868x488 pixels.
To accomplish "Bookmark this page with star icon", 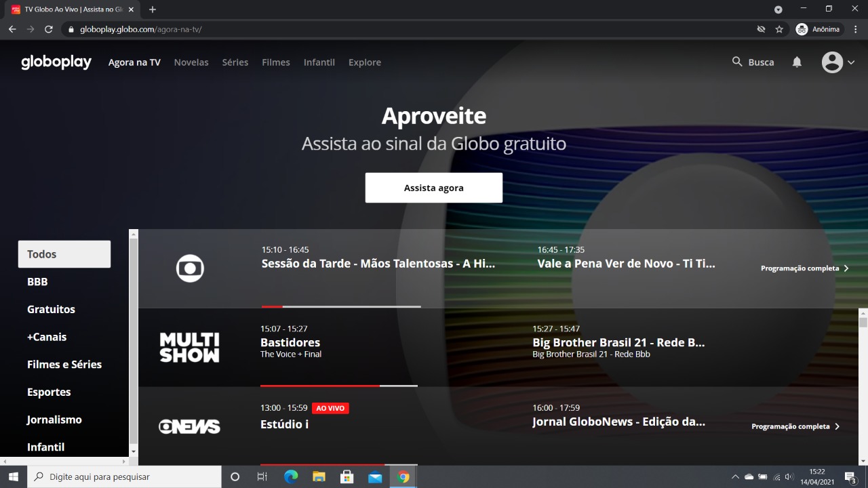I will [x=779, y=29].
